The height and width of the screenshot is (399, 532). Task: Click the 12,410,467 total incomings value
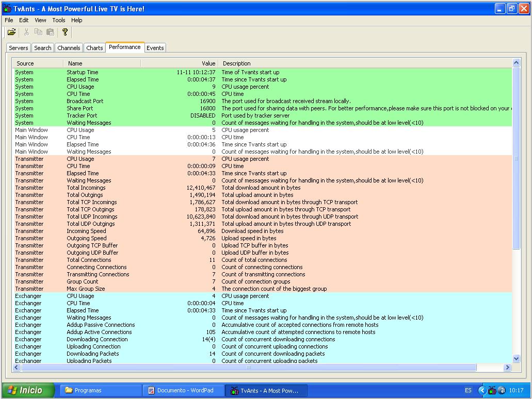pyautogui.click(x=201, y=188)
